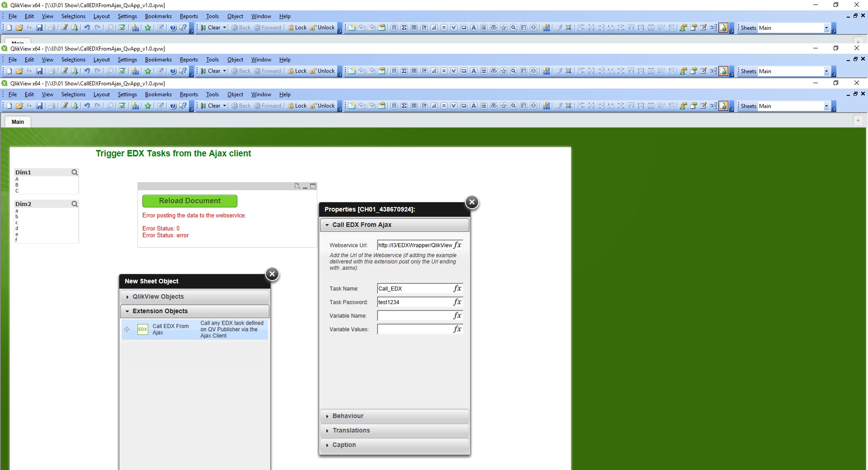Select Call EDX From Ajax extension item
The image size is (868, 470).
[x=195, y=329]
